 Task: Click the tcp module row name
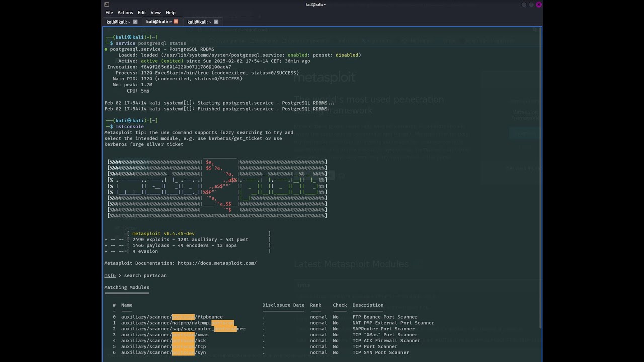point(164,347)
